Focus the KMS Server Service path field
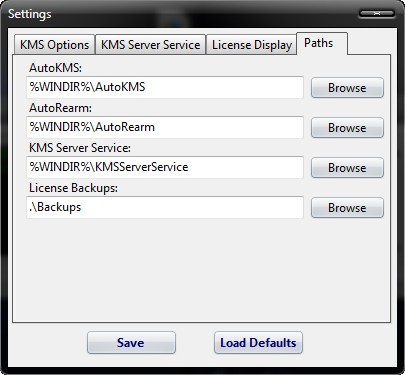The width and height of the screenshot is (405, 375). [x=165, y=167]
